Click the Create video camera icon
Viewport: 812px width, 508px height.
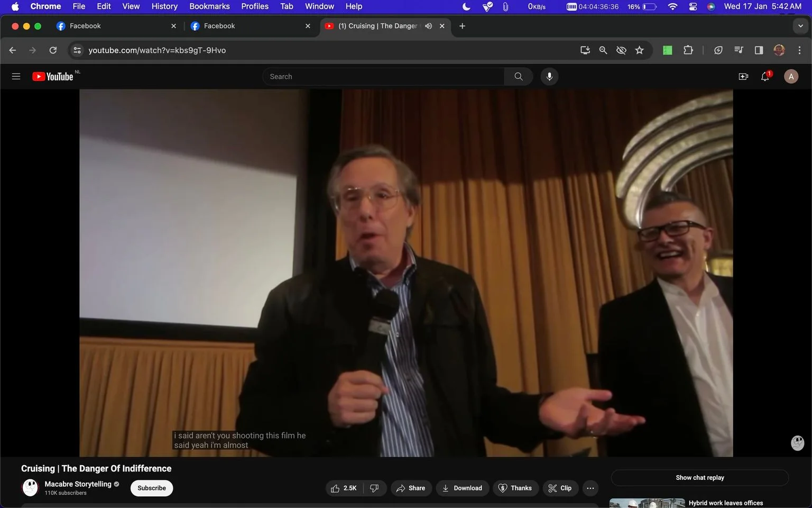743,76
